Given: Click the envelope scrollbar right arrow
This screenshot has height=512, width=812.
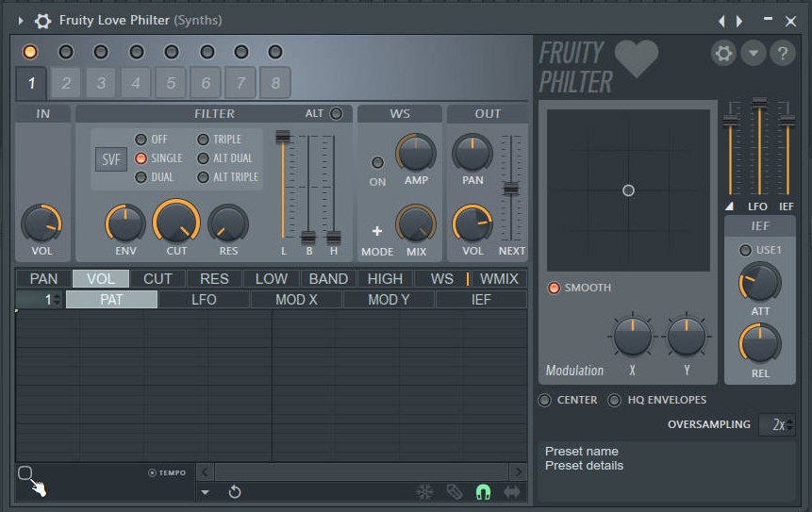Looking at the screenshot, I should point(518,471).
